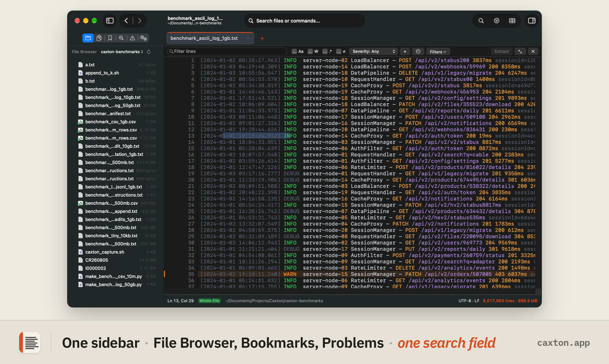Refresh the file browser listing

point(149,52)
